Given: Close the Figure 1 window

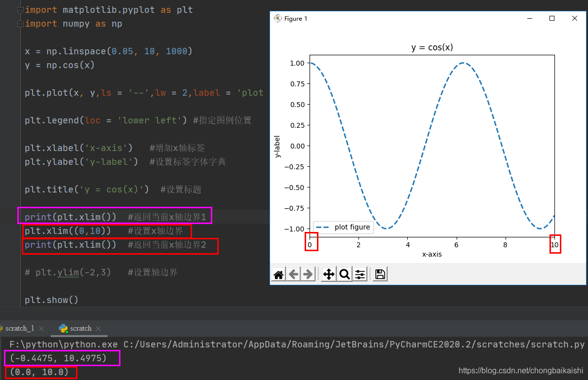Looking at the screenshot, I should coord(575,18).
